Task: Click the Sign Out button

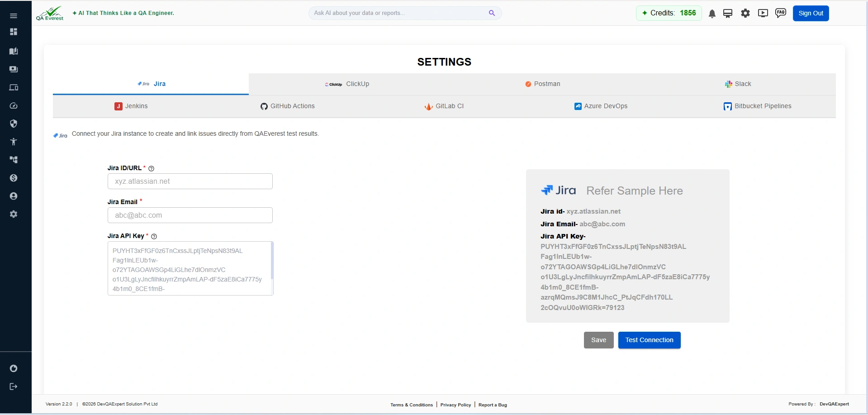Action: coord(811,13)
